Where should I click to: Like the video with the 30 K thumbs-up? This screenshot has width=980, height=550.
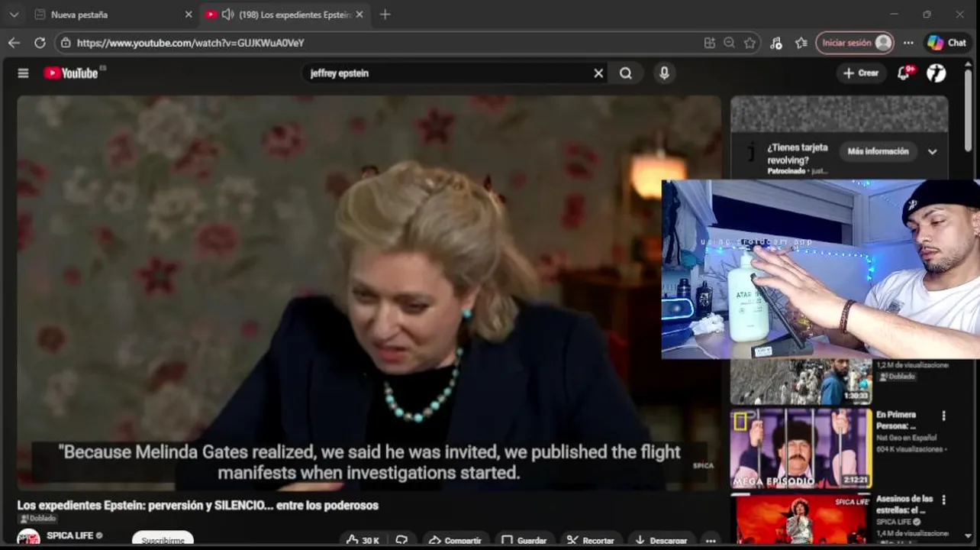(x=363, y=540)
